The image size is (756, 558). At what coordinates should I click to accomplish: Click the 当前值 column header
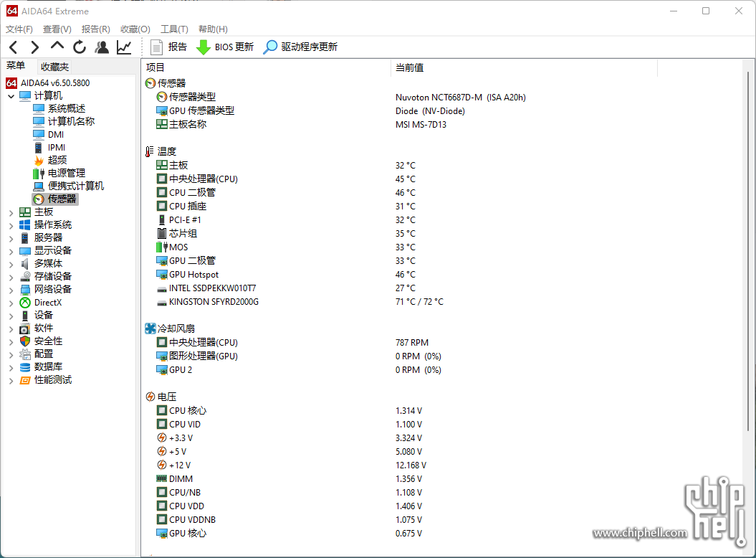[x=409, y=67]
